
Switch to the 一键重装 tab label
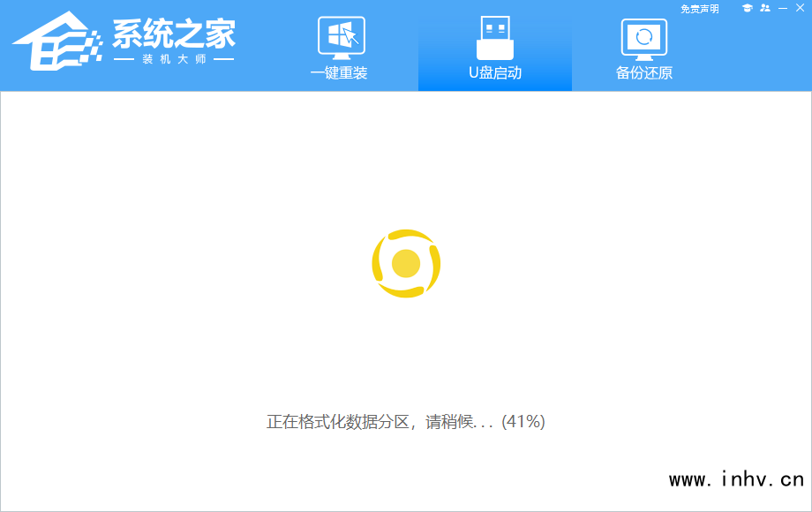(339, 73)
